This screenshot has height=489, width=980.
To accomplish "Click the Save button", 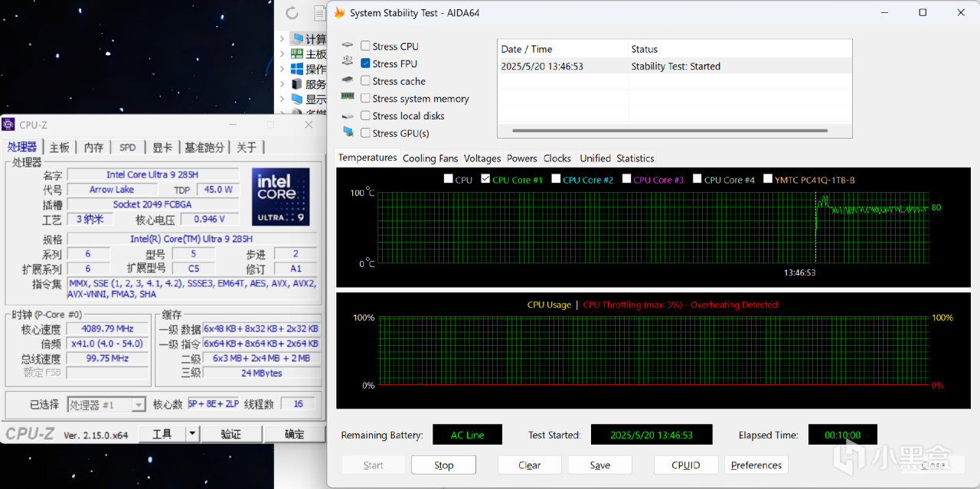I will [x=600, y=465].
